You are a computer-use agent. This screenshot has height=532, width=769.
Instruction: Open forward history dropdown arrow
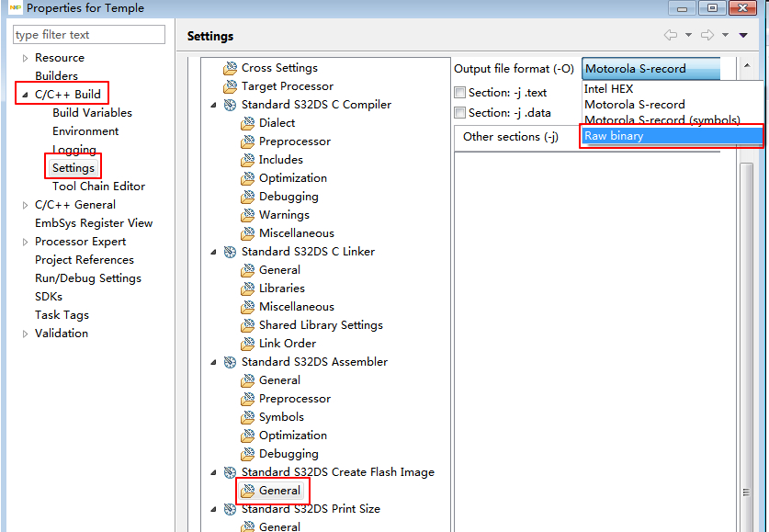pos(725,35)
